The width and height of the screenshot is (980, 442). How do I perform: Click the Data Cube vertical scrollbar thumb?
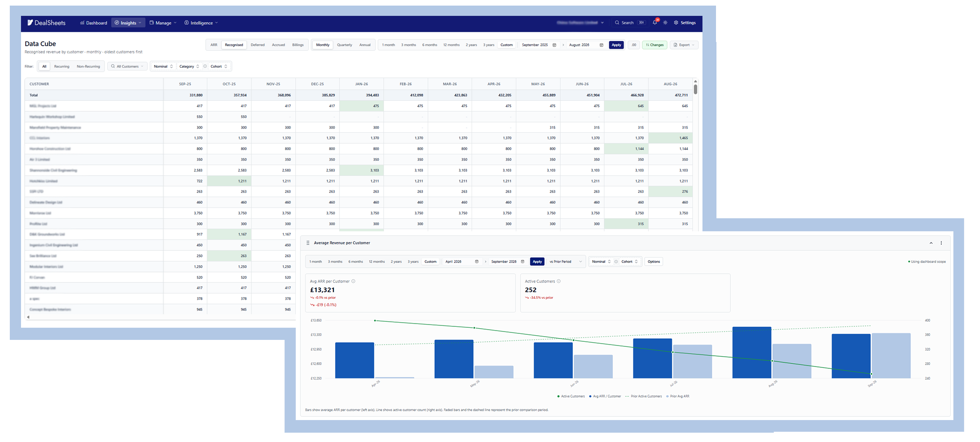coord(695,89)
